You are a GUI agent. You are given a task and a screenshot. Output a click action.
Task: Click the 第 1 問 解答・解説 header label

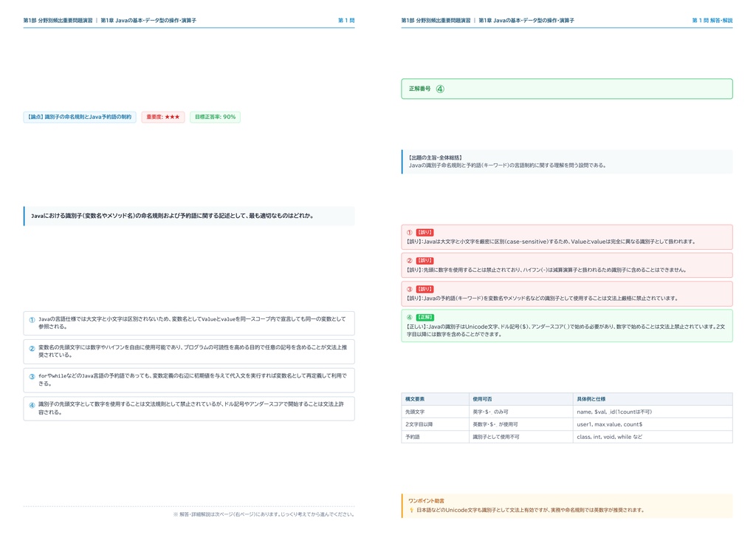click(712, 20)
